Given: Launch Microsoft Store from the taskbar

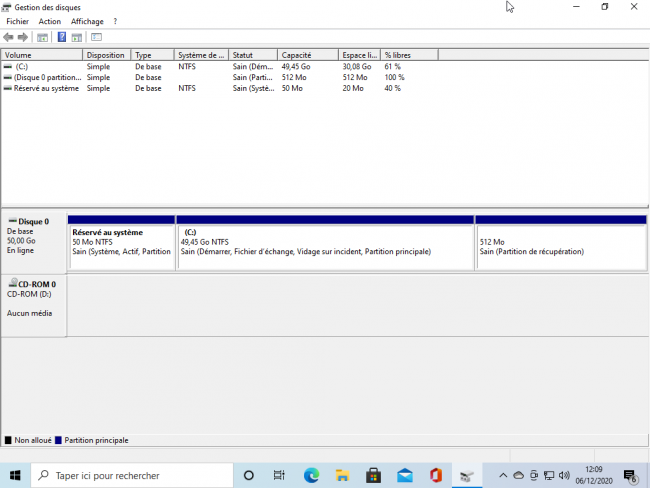Looking at the screenshot, I should (x=373, y=475).
